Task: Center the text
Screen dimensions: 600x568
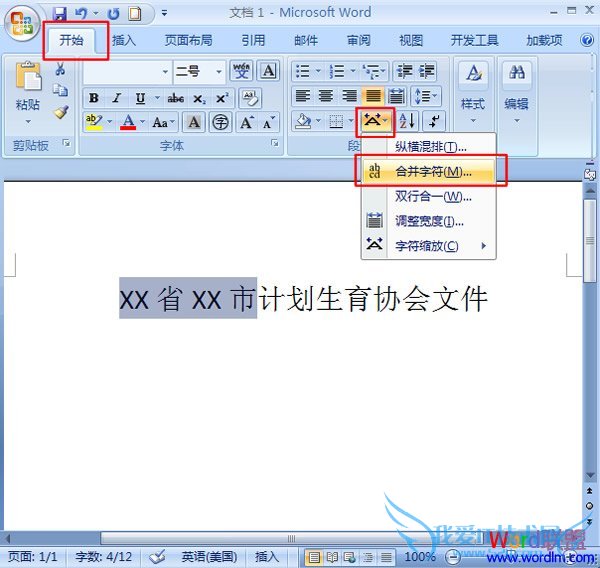Action: pos(326,96)
